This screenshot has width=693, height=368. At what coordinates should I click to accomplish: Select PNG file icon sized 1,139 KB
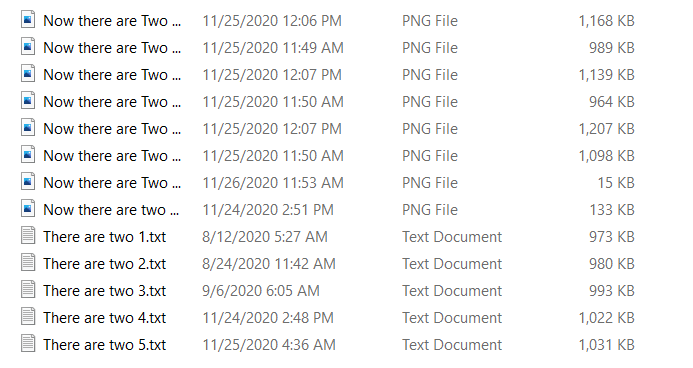pos(28,74)
